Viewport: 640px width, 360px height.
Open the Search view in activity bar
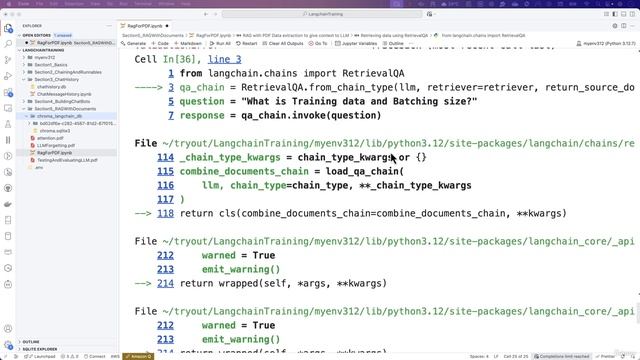pos(8,44)
